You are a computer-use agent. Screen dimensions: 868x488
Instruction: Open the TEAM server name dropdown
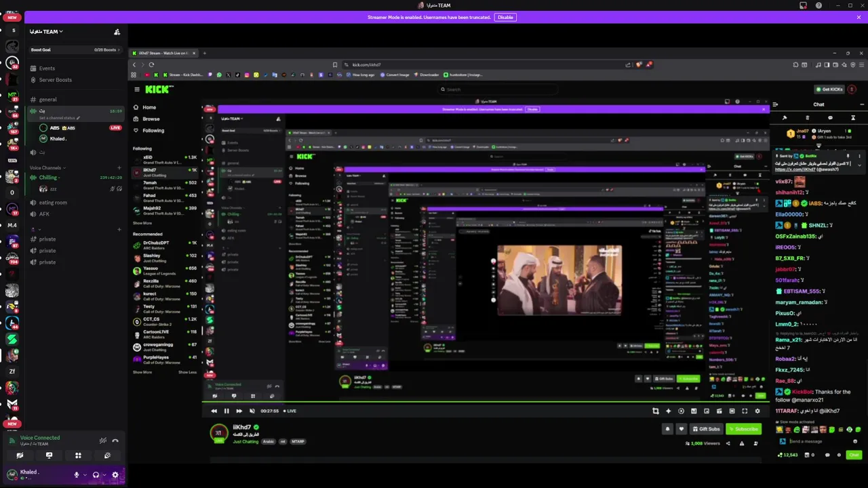coord(46,32)
